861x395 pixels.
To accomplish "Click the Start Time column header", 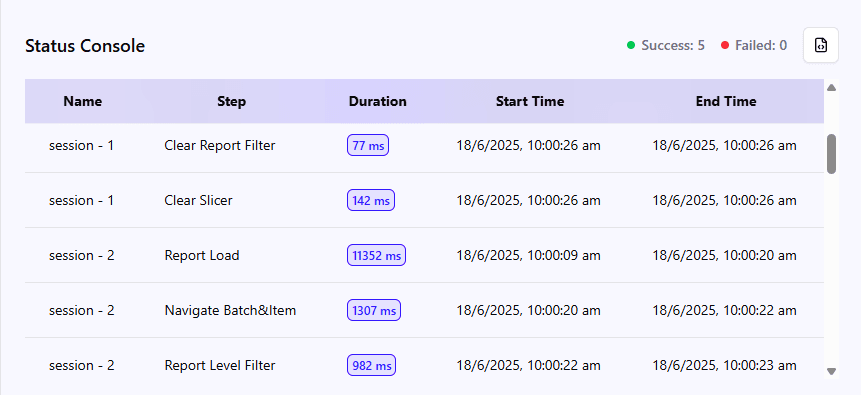I will pyautogui.click(x=530, y=101).
